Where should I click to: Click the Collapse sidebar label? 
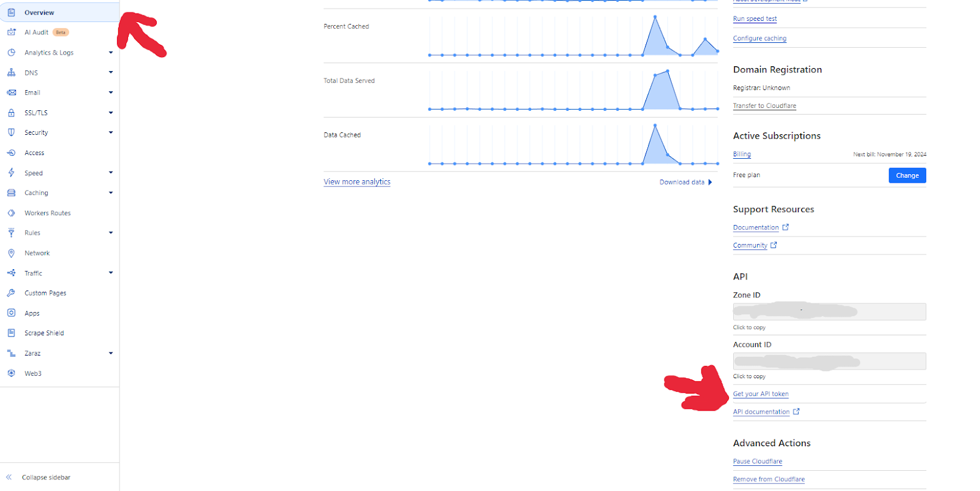46,478
